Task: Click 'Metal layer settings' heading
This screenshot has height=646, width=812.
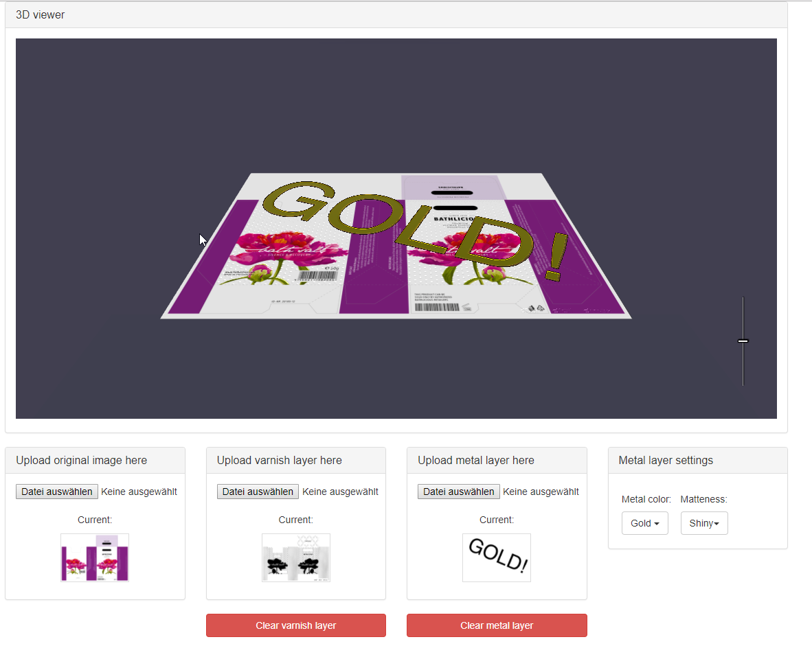Action: [666, 461]
